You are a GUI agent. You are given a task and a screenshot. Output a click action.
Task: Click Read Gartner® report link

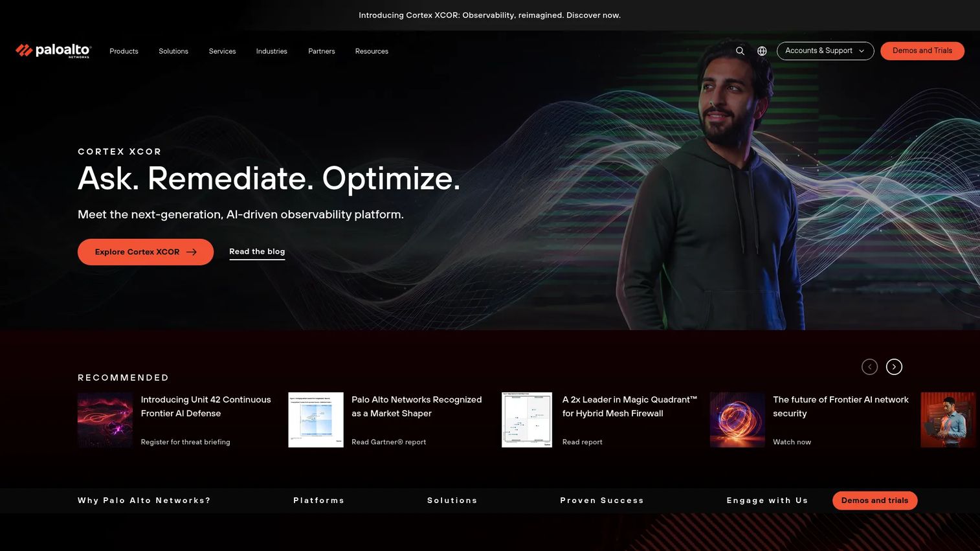[x=388, y=442]
